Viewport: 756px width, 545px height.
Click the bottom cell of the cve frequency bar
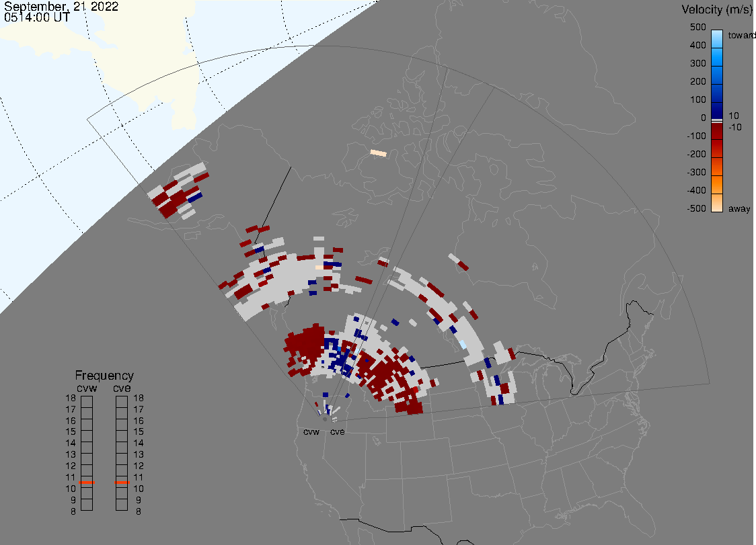(122, 505)
